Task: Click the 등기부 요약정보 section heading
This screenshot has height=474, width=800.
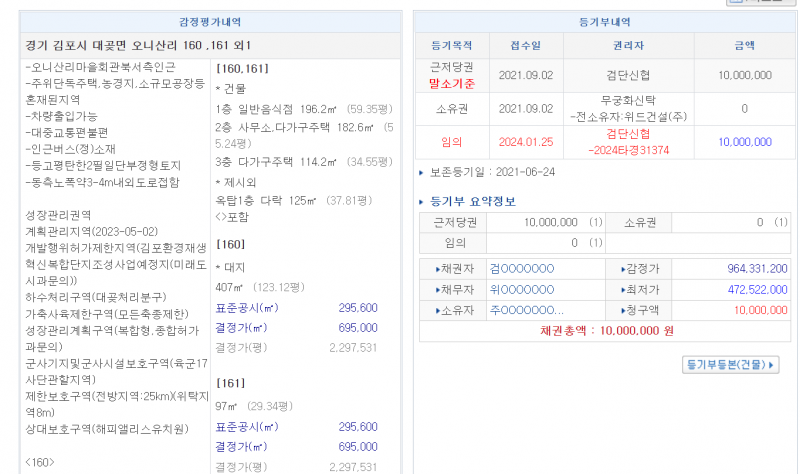Action: (x=473, y=201)
